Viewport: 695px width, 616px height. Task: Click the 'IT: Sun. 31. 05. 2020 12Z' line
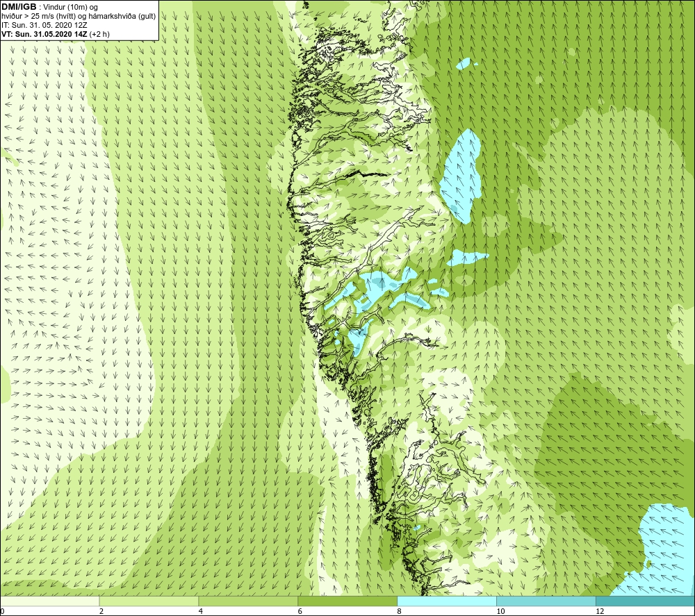(x=44, y=25)
